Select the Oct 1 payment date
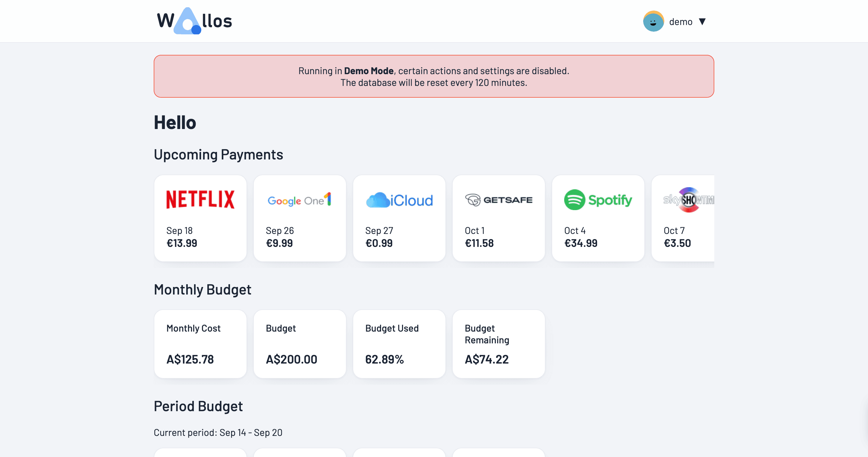868x457 pixels. [474, 231]
